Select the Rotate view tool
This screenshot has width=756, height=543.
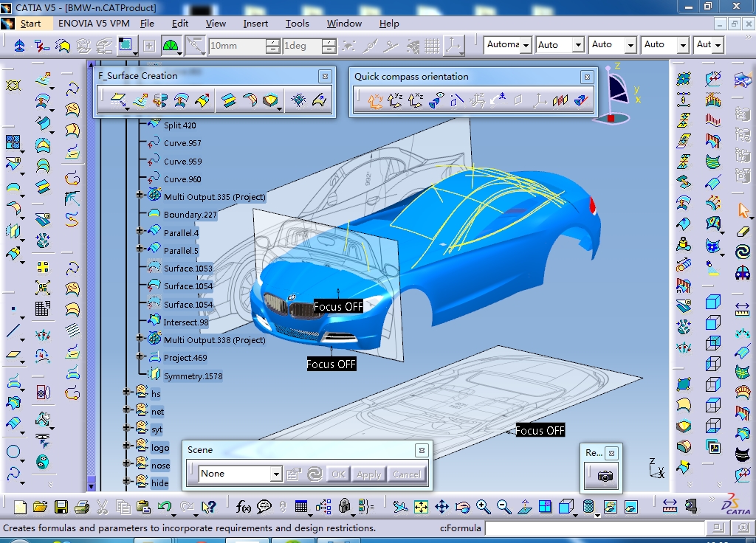point(462,507)
